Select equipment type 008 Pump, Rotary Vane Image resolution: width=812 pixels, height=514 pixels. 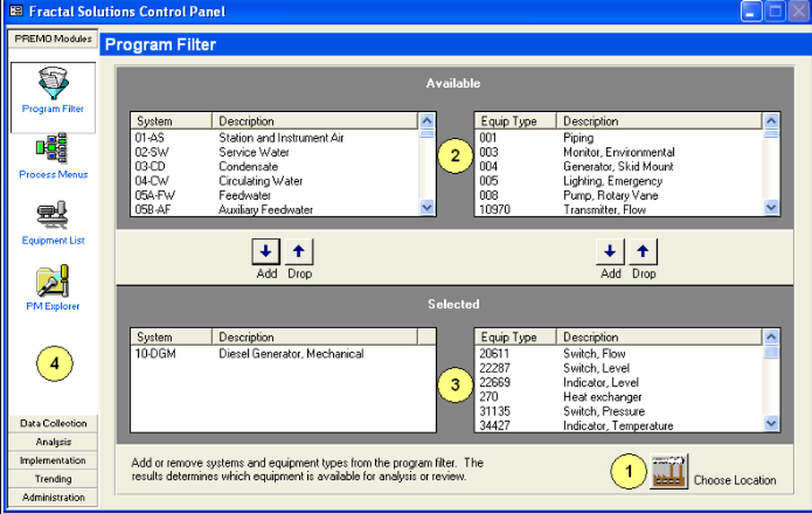(619, 196)
